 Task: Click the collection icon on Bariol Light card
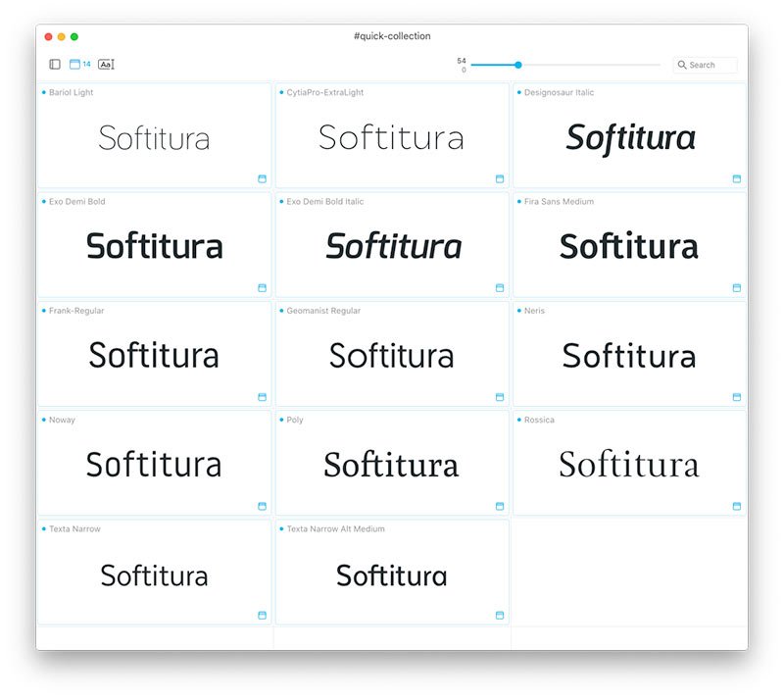pos(262,178)
